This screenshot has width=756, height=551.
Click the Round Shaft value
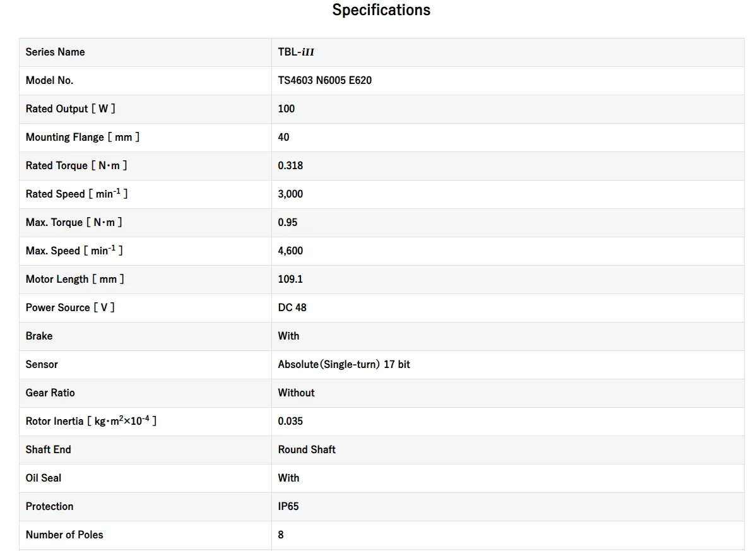click(x=307, y=449)
